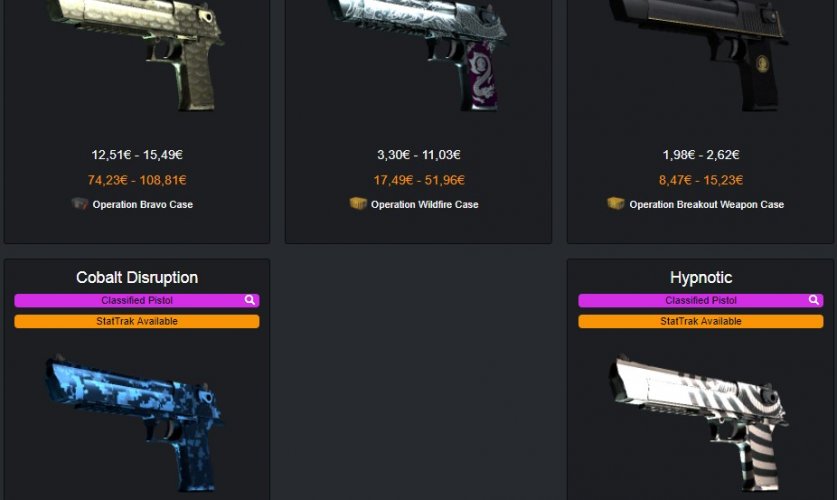Image resolution: width=837 pixels, height=500 pixels.
Task: Click magnifier icon on Hypnotic bar
Action: (x=814, y=300)
